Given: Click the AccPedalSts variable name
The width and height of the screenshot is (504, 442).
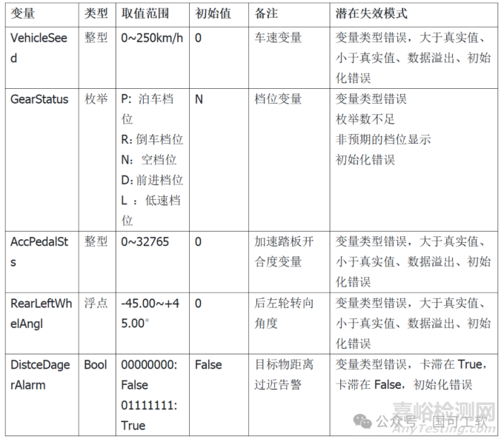Looking at the screenshot, I should pos(39,252).
